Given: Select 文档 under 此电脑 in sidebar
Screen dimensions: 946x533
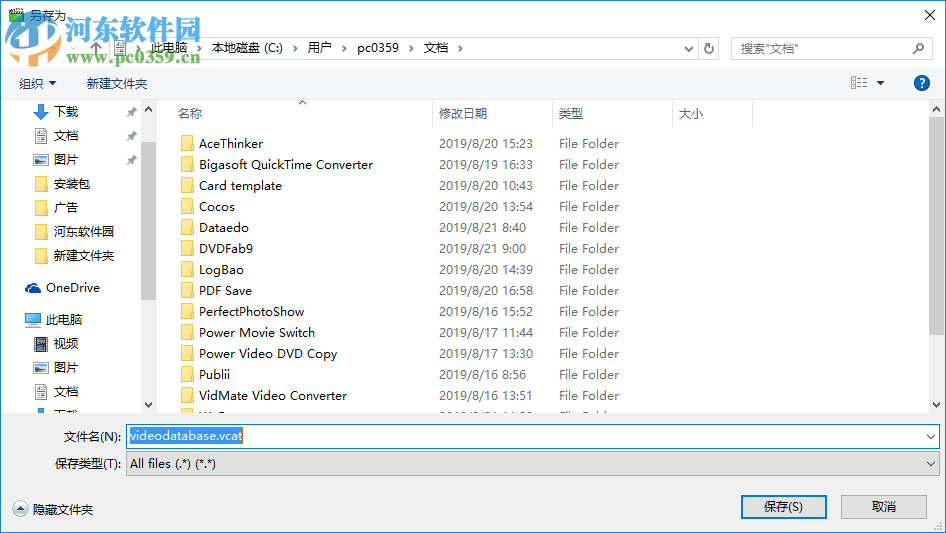Looking at the screenshot, I should 66,391.
